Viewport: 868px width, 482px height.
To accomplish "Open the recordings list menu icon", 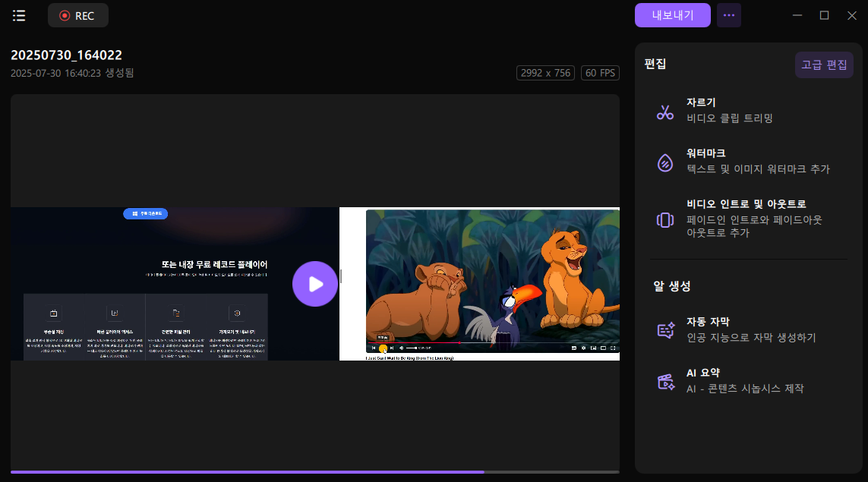I will tap(19, 15).
